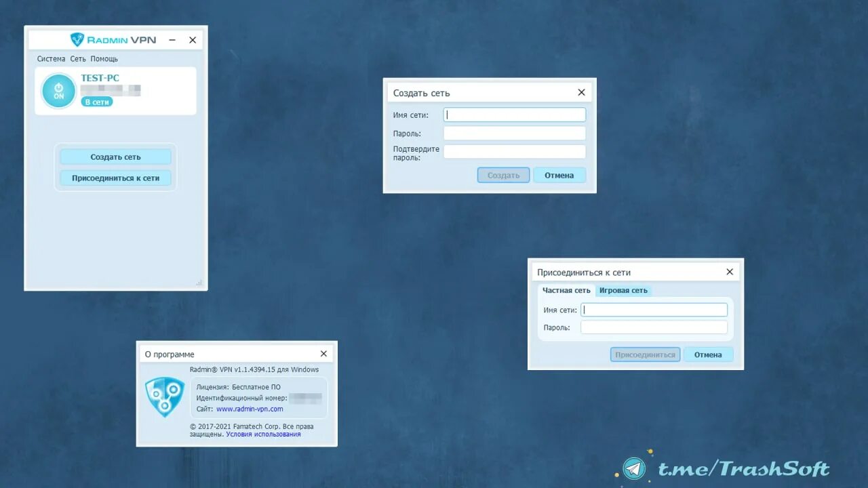Close the Присоединиться к сети dialog
Image resolution: width=868 pixels, height=488 pixels.
click(x=730, y=272)
